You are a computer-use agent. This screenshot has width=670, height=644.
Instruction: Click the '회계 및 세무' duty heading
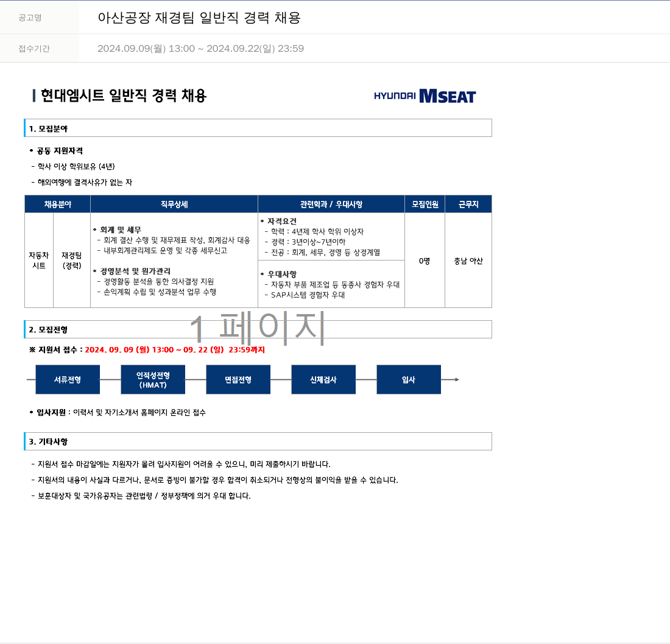tap(121, 229)
